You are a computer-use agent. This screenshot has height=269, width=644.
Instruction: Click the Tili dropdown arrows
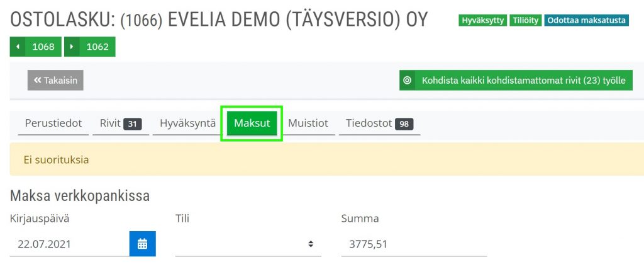(x=311, y=244)
